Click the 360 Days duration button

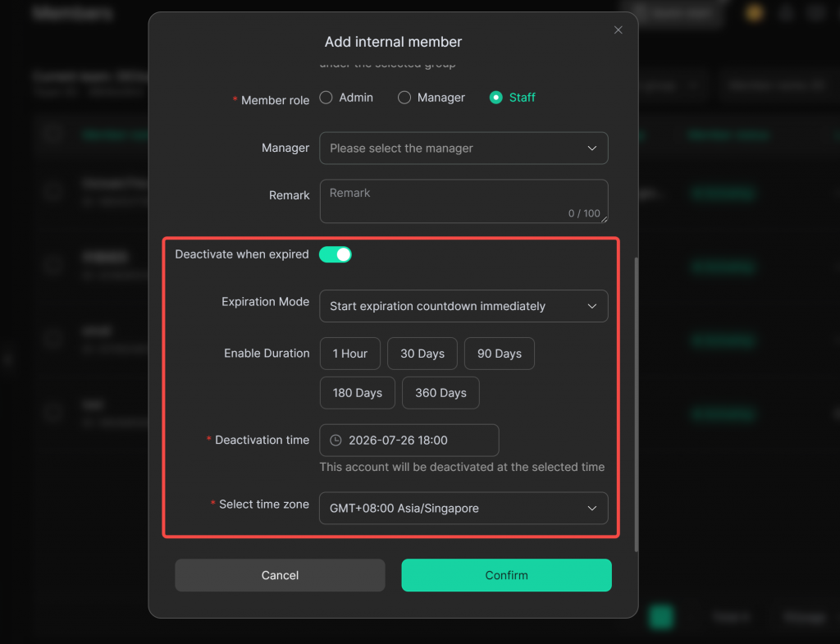point(441,393)
